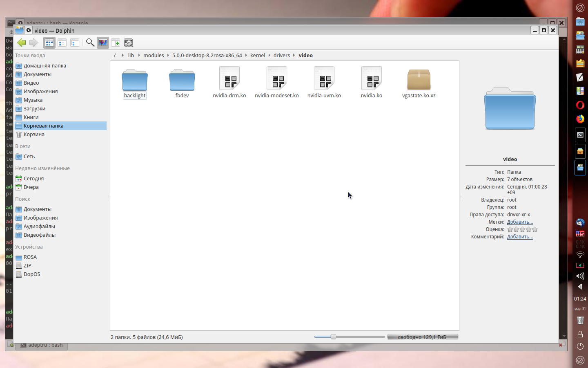Expand breadcrumb arrow after drivers
Screen dimensions: 588x368
(x=294, y=56)
